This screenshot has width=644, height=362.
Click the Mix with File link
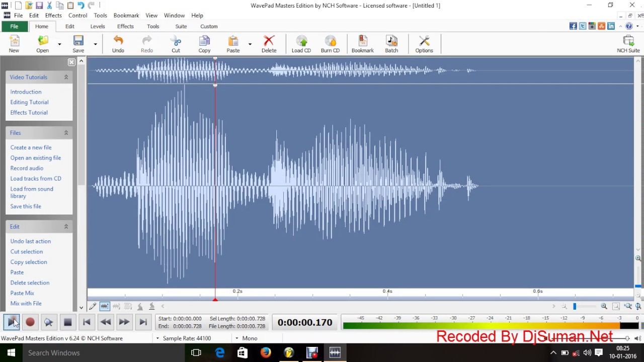coord(26,304)
